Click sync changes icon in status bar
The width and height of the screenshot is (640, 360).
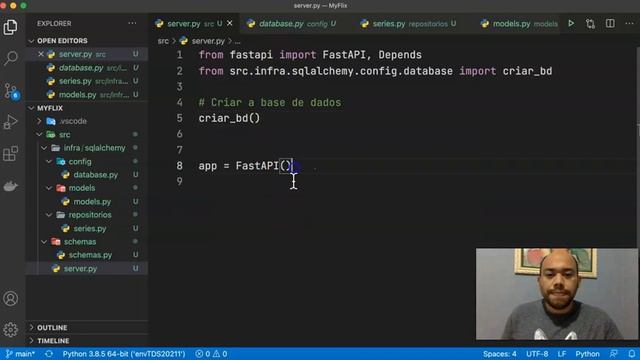pos(49,354)
